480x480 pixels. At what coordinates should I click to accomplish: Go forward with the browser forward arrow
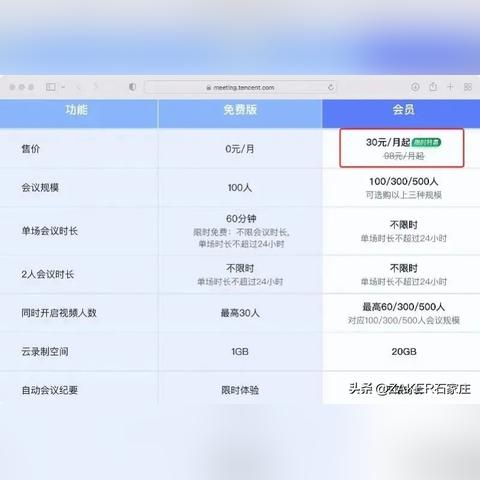96,87
